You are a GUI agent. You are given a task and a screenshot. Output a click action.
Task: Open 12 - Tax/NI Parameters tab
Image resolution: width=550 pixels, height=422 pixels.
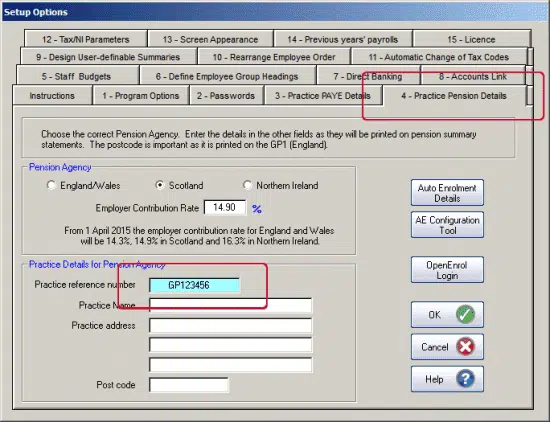(x=86, y=39)
